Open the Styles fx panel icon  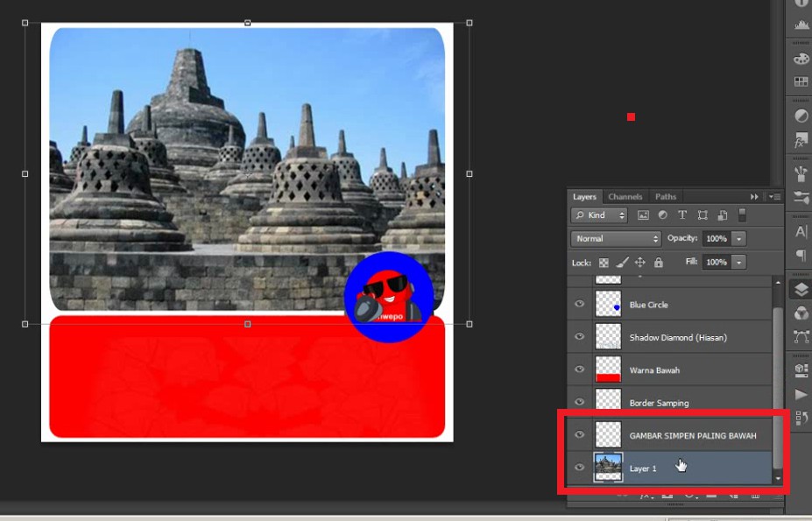click(801, 140)
